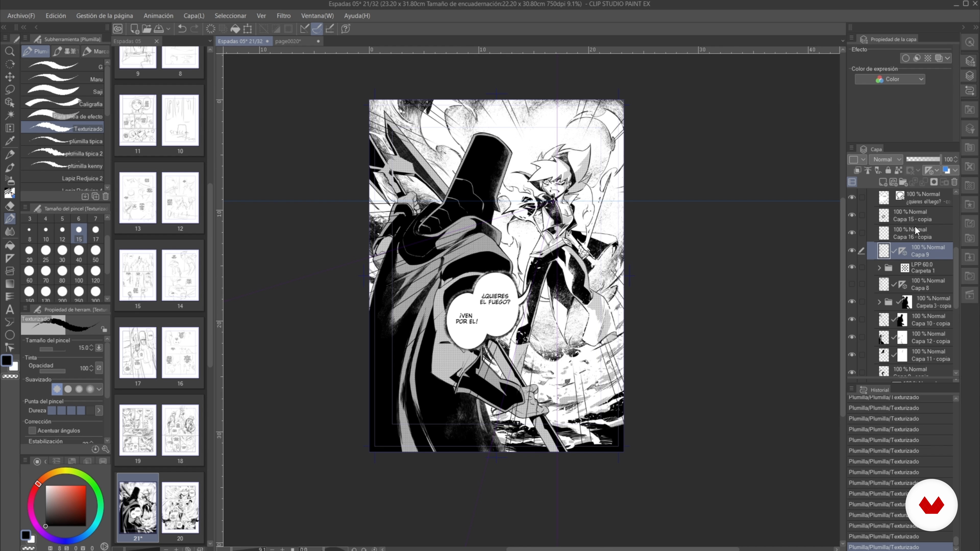Open the Animación menu
Screen dimensions: 980x551
click(158, 16)
